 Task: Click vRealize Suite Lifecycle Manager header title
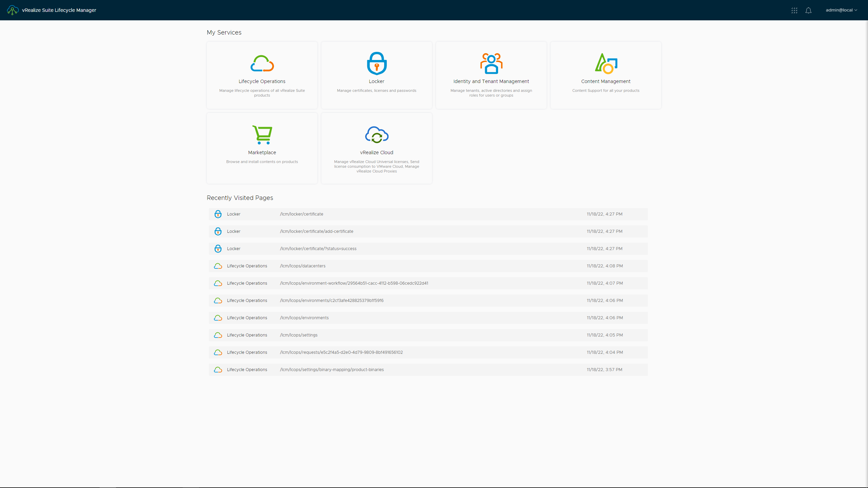click(59, 10)
